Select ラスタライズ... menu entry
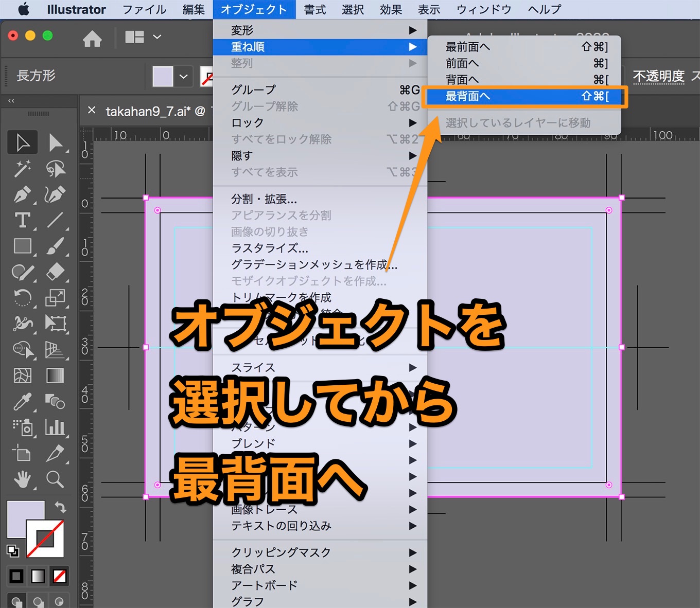Screen dimensions: 700x608 [x=320, y=248]
